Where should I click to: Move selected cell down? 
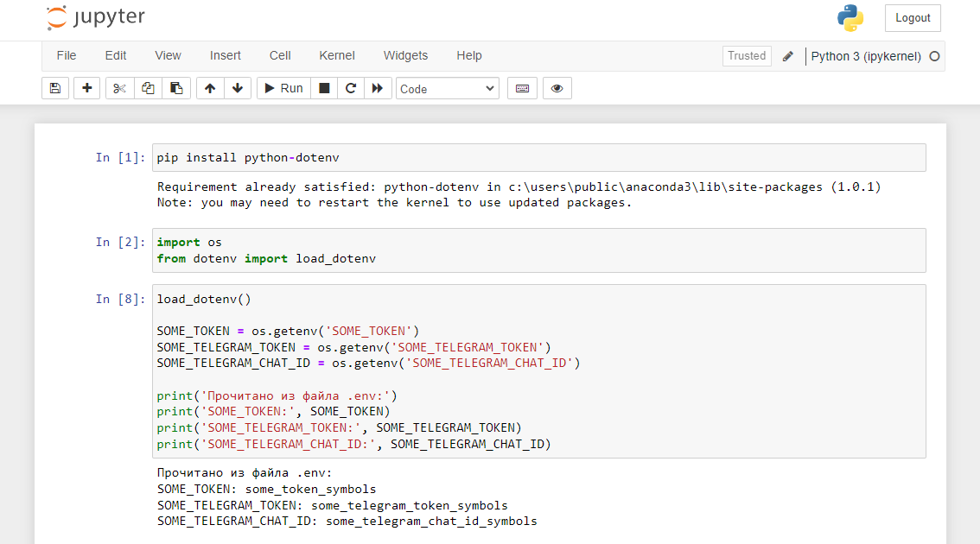coord(238,88)
